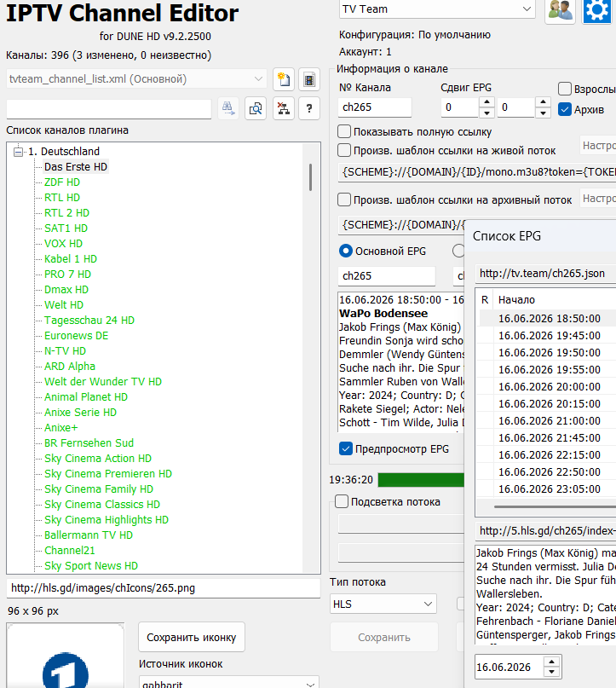Select Sky Sport News HD channel
This screenshot has width=616, height=688.
point(91,566)
